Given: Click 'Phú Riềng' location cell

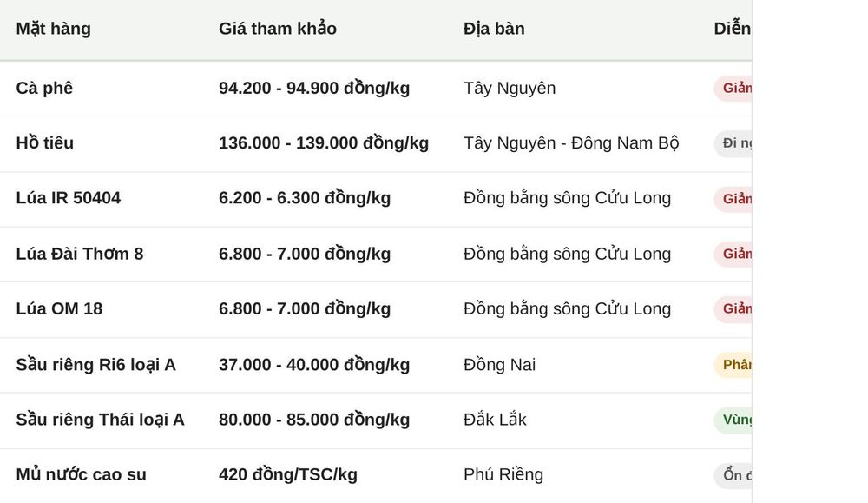Looking at the screenshot, I should pos(503,474).
